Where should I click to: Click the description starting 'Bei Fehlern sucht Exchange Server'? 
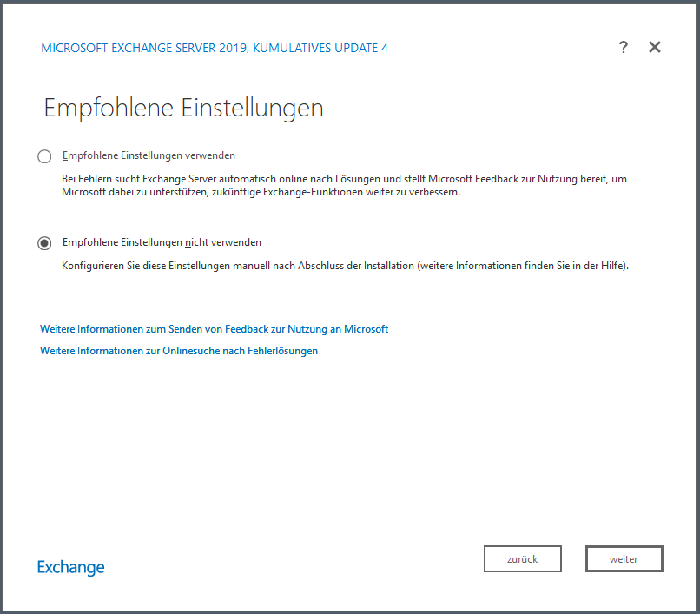click(344, 185)
